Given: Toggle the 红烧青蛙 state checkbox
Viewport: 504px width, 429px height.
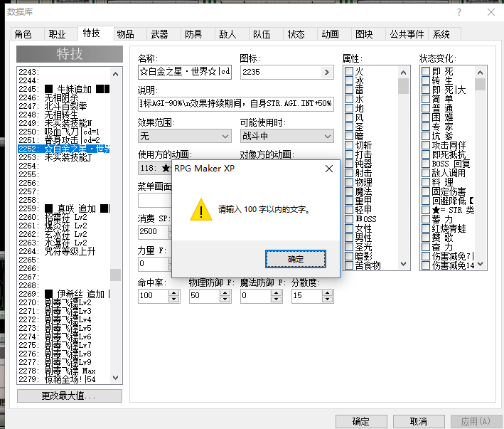Looking at the screenshot, I should tap(426, 228).
